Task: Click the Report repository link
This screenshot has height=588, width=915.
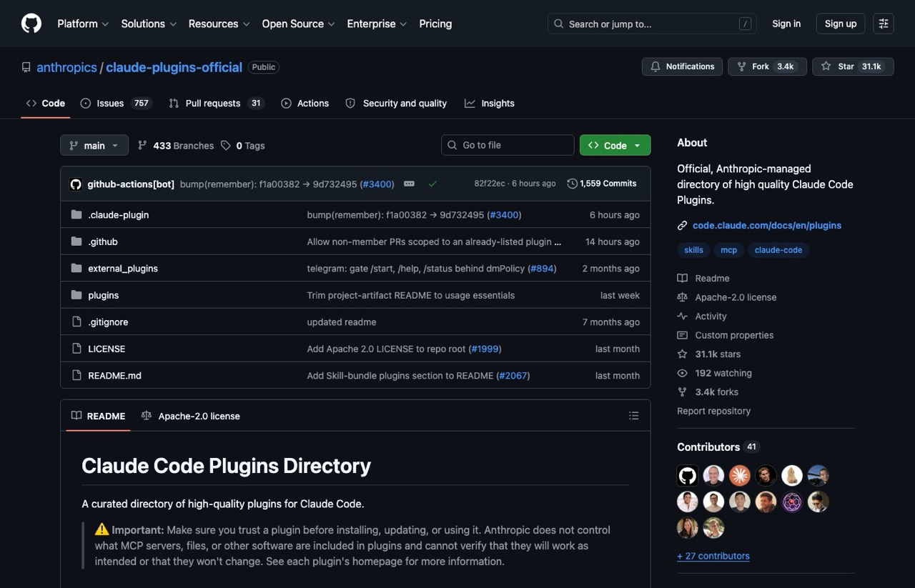Action: [713, 411]
